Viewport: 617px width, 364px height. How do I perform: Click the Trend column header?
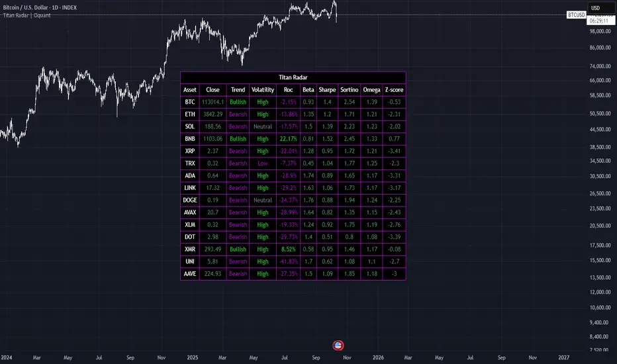point(238,90)
